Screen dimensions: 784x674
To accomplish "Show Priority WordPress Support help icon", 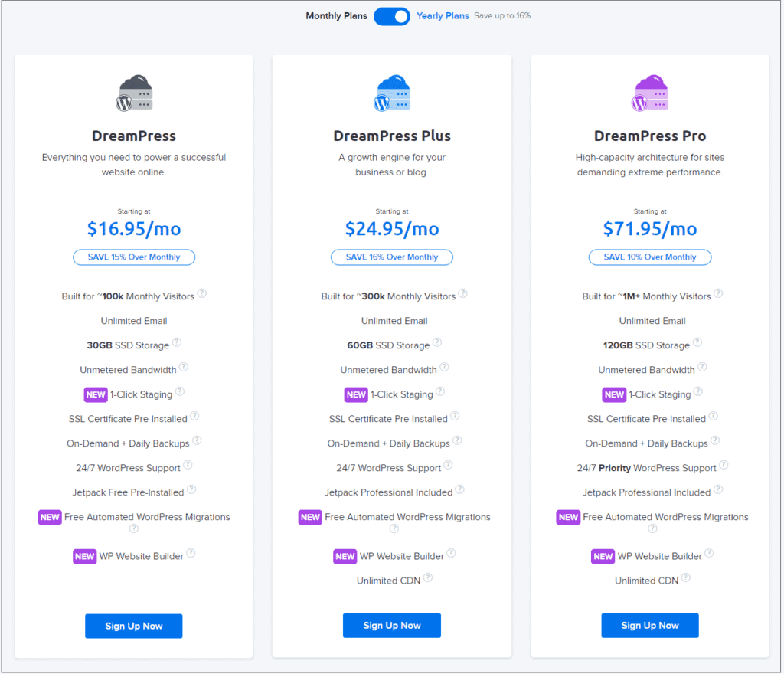I will coord(724,464).
